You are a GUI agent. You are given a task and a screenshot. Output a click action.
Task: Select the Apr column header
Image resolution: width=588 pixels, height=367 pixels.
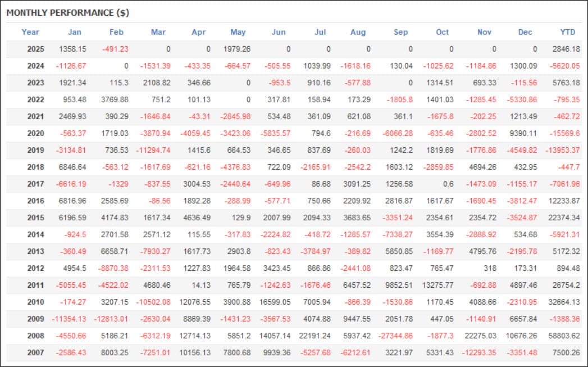(x=198, y=32)
